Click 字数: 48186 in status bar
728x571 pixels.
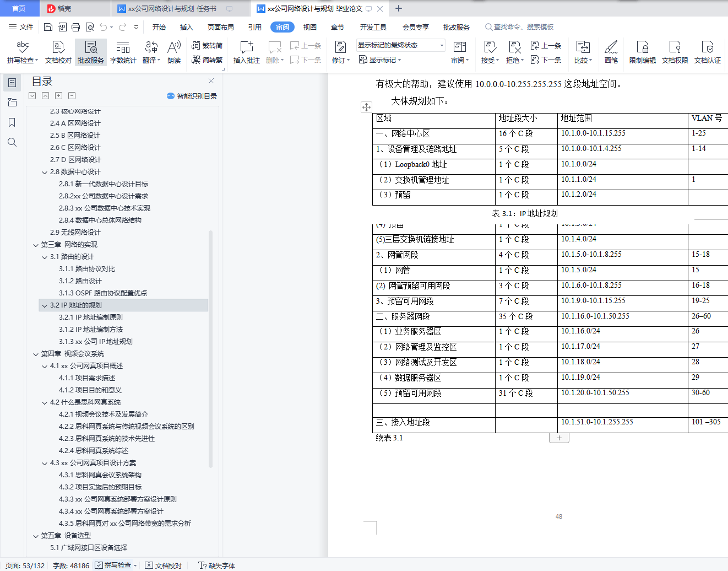point(71,565)
